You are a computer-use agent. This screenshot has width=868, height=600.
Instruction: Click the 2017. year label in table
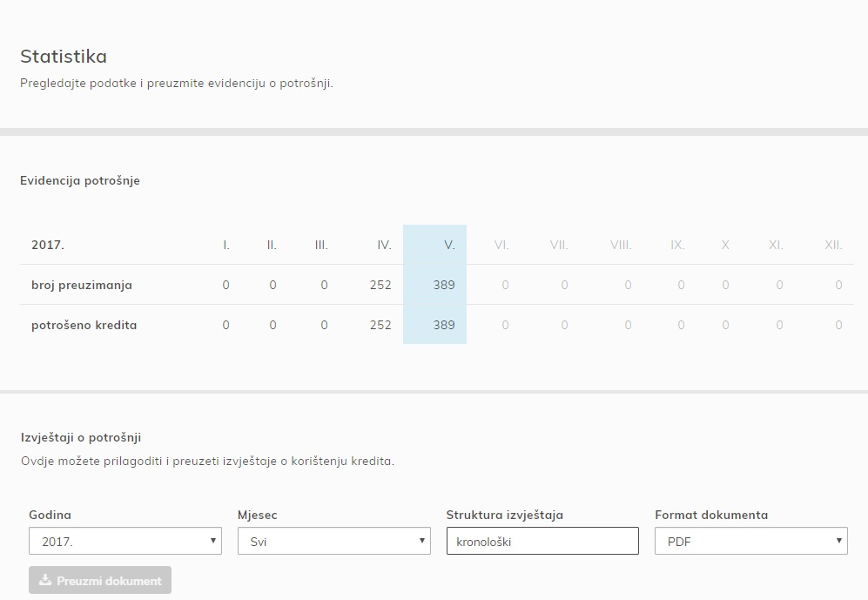(48, 245)
